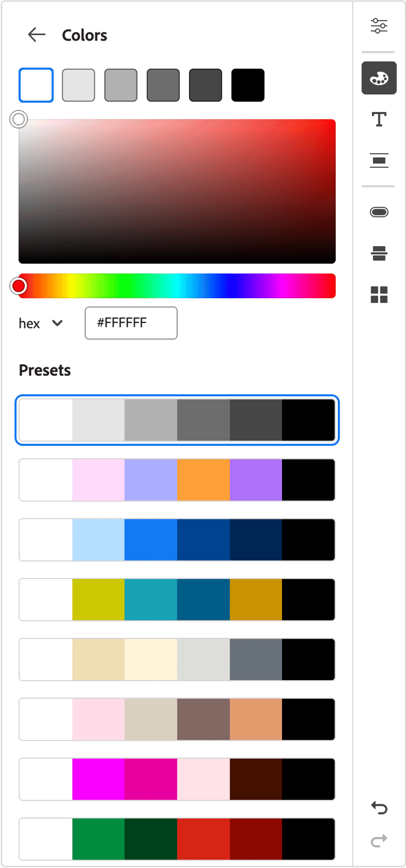Select the light gray swatch next to white
The width and height of the screenshot is (406, 868).
coord(78,85)
